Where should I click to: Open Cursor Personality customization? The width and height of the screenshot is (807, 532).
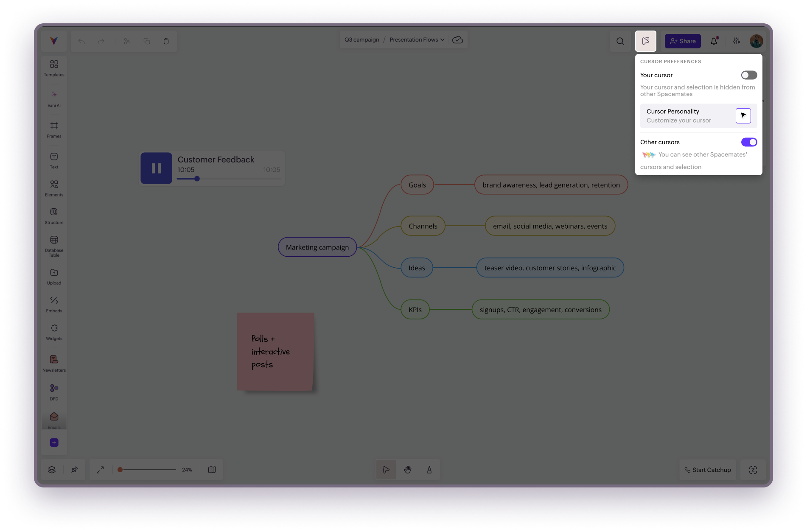pos(698,116)
